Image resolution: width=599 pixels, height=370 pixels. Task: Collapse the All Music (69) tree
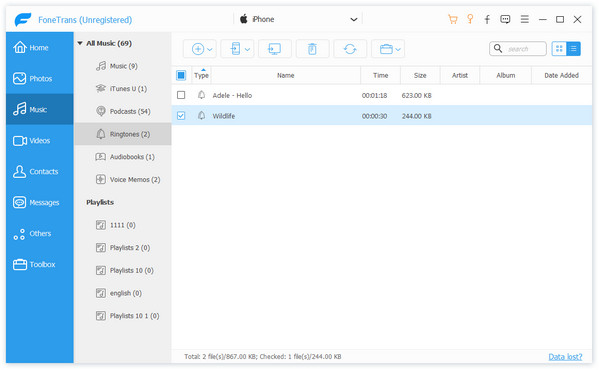[x=80, y=43]
